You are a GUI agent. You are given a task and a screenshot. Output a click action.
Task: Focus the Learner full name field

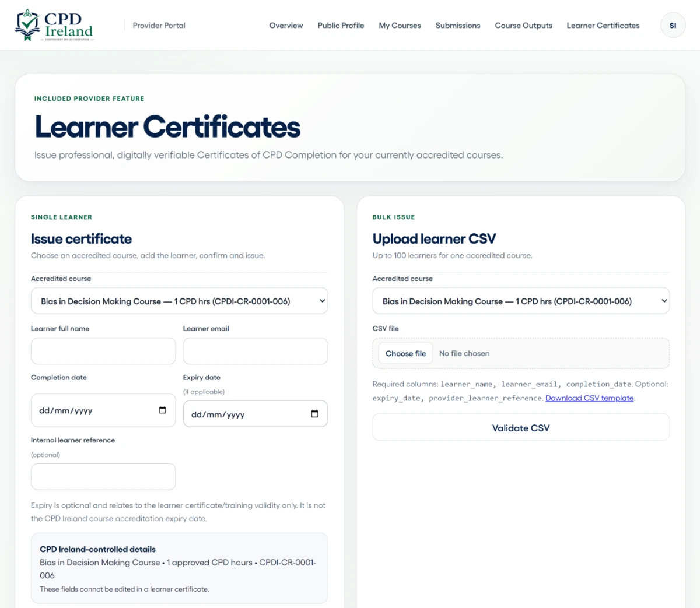103,351
